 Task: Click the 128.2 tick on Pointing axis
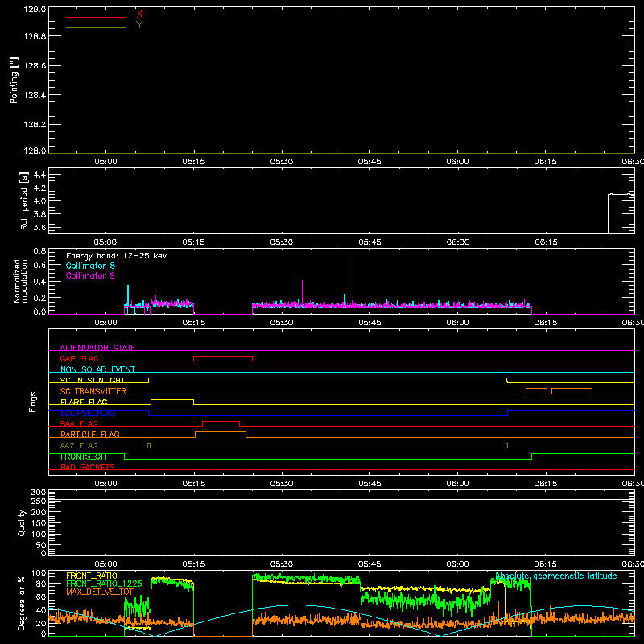35,125
